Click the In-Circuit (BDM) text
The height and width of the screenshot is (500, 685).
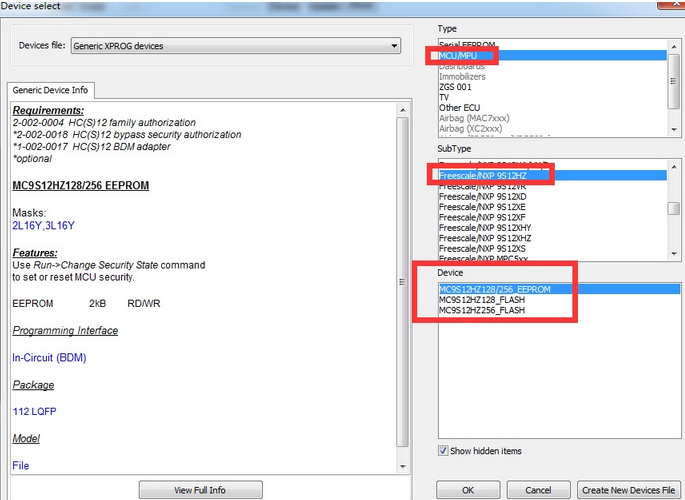coord(49,358)
